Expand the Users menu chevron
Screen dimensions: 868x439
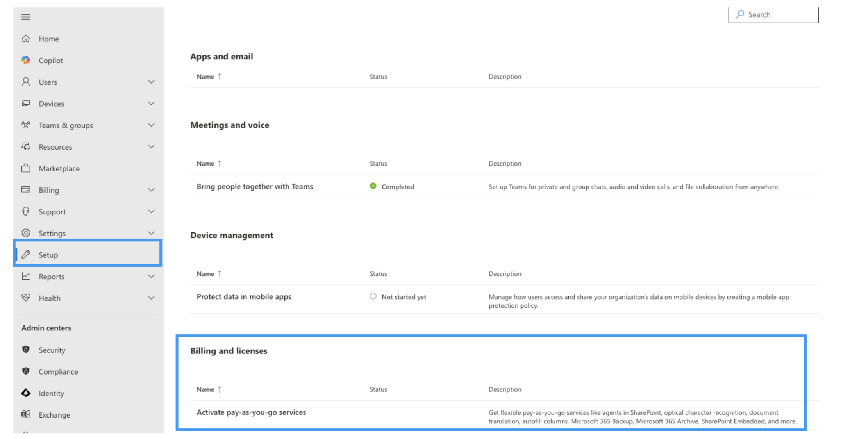tap(151, 82)
